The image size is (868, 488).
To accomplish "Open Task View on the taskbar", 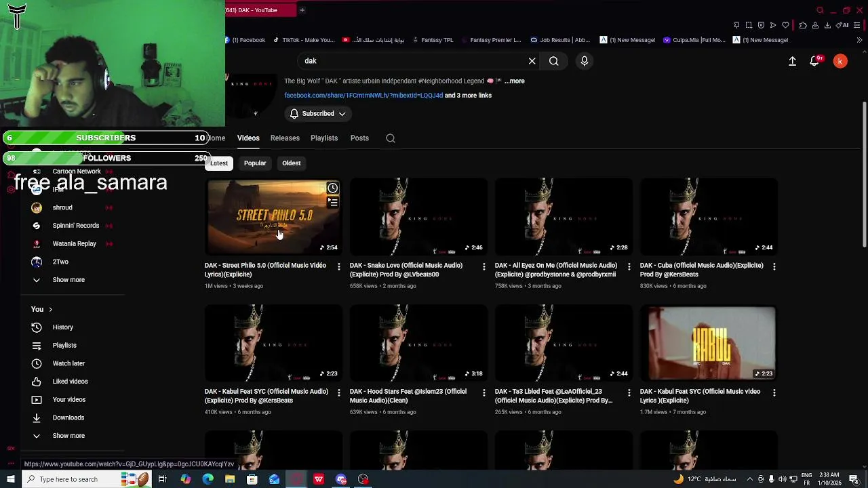I will 163,479.
